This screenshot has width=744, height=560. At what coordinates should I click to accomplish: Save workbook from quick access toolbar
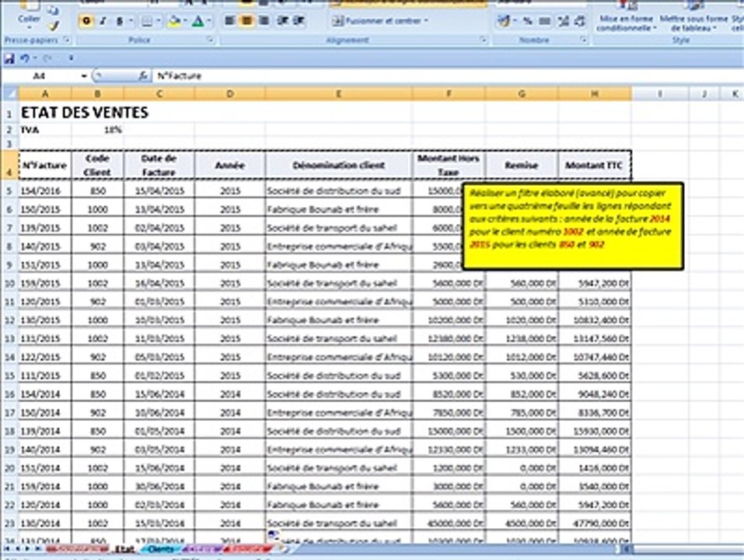[9, 58]
